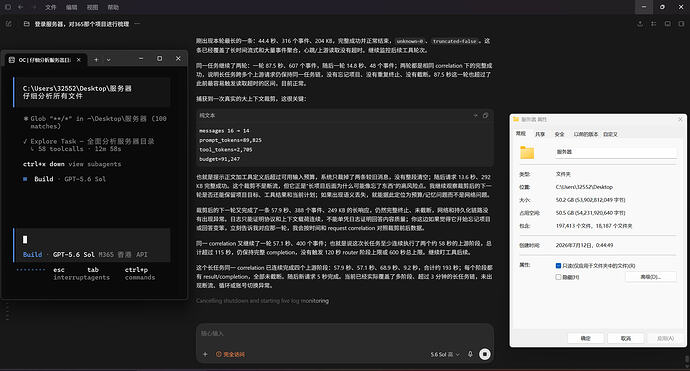The height and width of the screenshot is (371, 690).
Task: Click the folder name field in the properties dialog
Action: click(616, 152)
